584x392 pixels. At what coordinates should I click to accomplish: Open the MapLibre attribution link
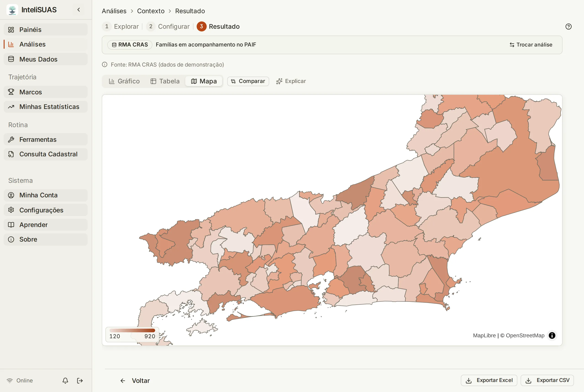tap(484, 335)
